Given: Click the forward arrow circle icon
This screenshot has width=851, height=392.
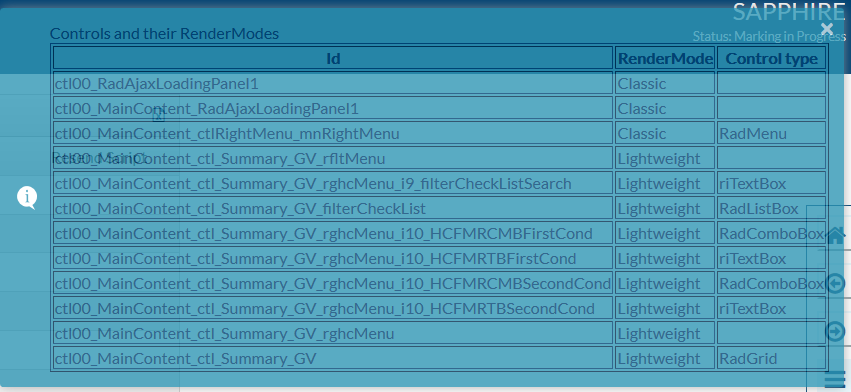Looking at the screenshot, I should 835,331.
